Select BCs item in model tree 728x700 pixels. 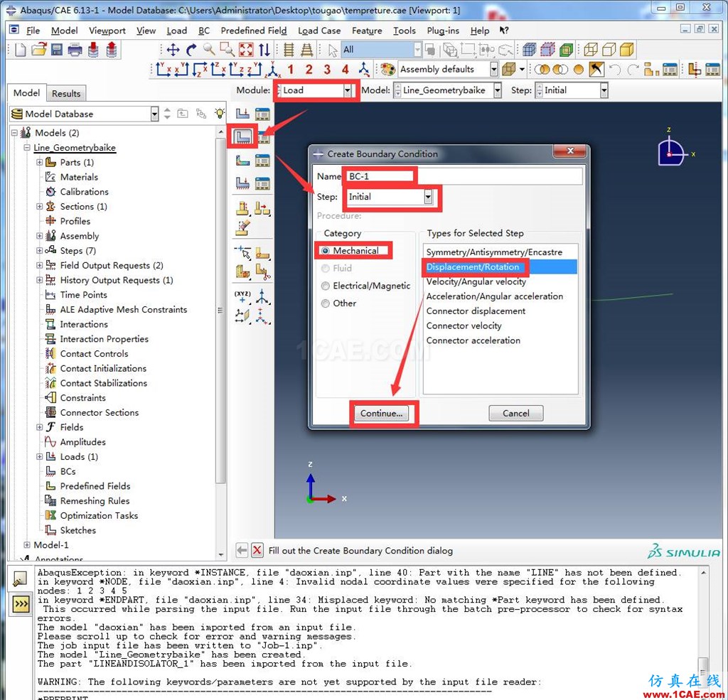pyautogui.click(x=68, y=472)
